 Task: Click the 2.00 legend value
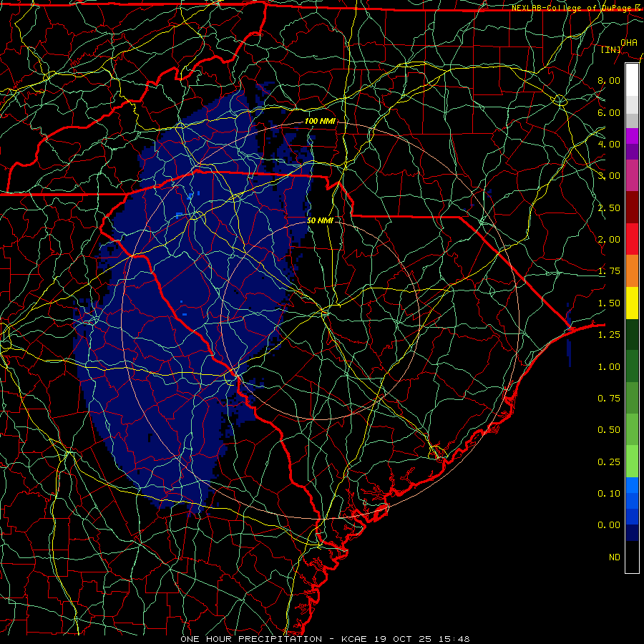click(609, 240)
